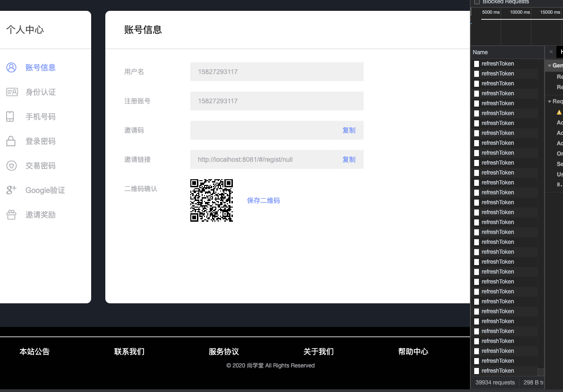Viewport: 563px width, 392px height.
Task: Click the lock icon beside 登录密码
Action: pyautogui.click(x=11, y=142)
